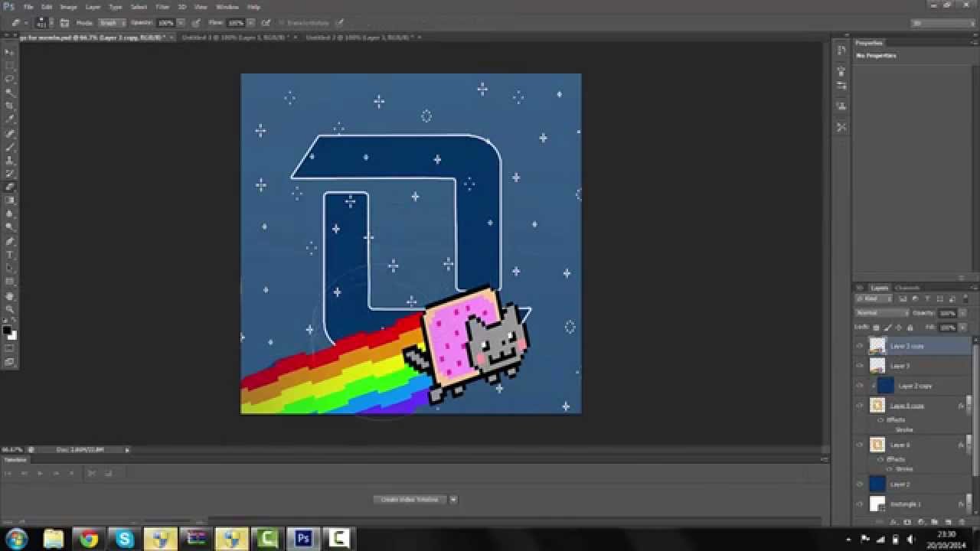Toggle visibility of Rectangle 1 layer
The height and width of the screenshot is (551, 980).
click(859, 504)
